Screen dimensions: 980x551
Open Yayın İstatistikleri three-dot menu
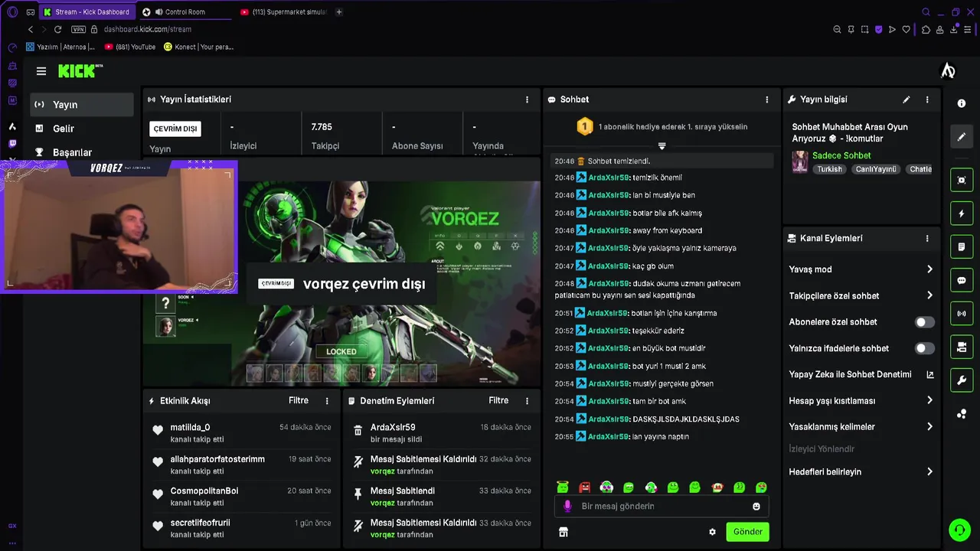click(x=527, y=99)
